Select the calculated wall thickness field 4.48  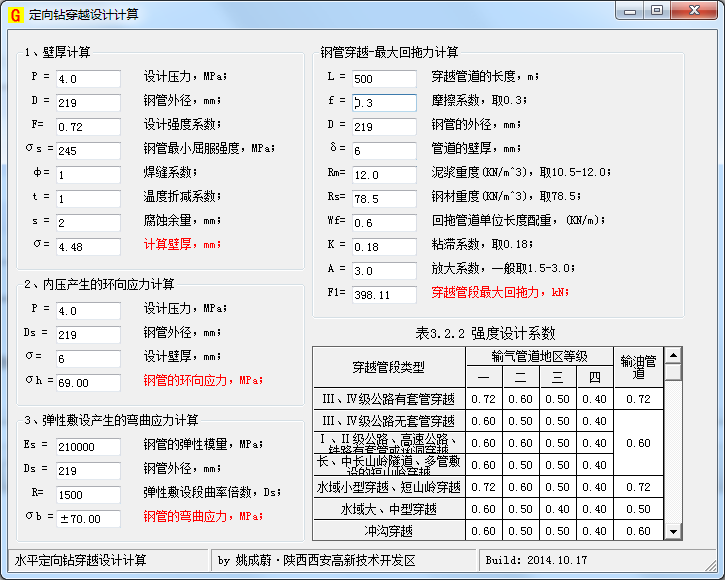[88, 247]
